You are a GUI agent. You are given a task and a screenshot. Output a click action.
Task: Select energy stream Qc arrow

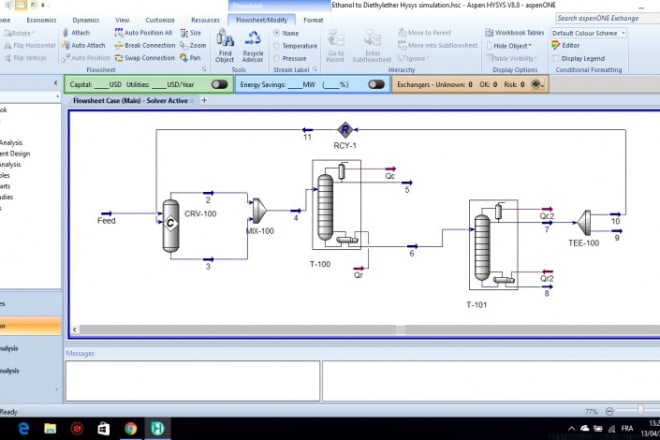click(x=390, y=169)
